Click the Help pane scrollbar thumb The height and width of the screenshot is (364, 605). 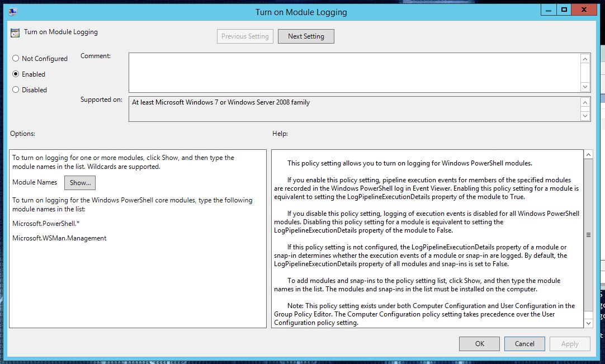click(x=588, y=235)
